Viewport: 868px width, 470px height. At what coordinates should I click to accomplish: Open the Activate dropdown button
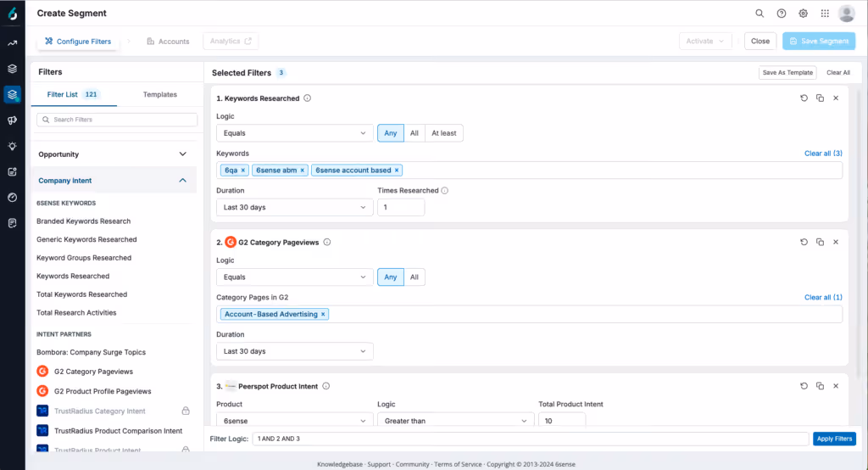point(705,41)
